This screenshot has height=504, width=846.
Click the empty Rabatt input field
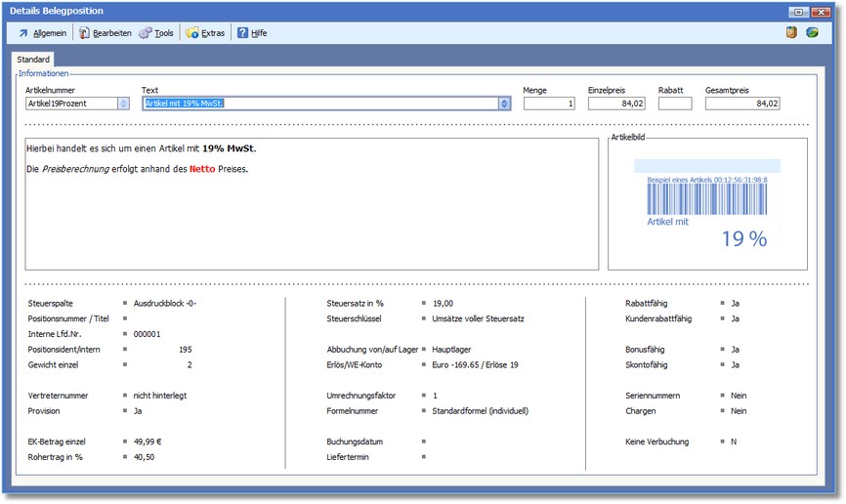(x=674, y=104)
